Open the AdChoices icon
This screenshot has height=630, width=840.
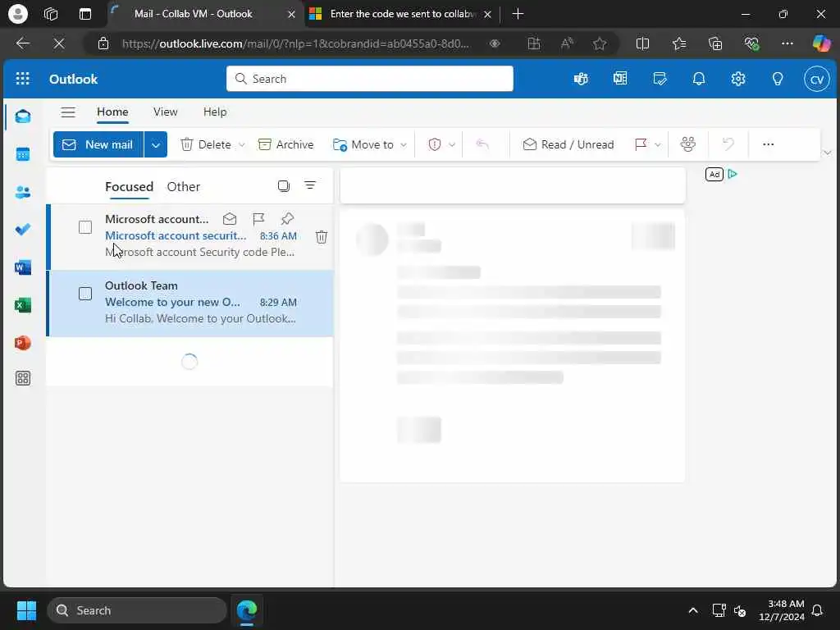pos(733,174)
